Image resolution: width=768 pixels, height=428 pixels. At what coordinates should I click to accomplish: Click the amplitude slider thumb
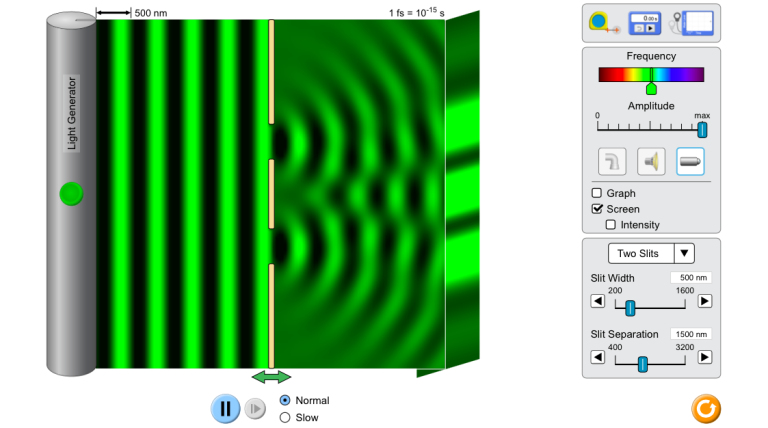(x=702, y=130)
